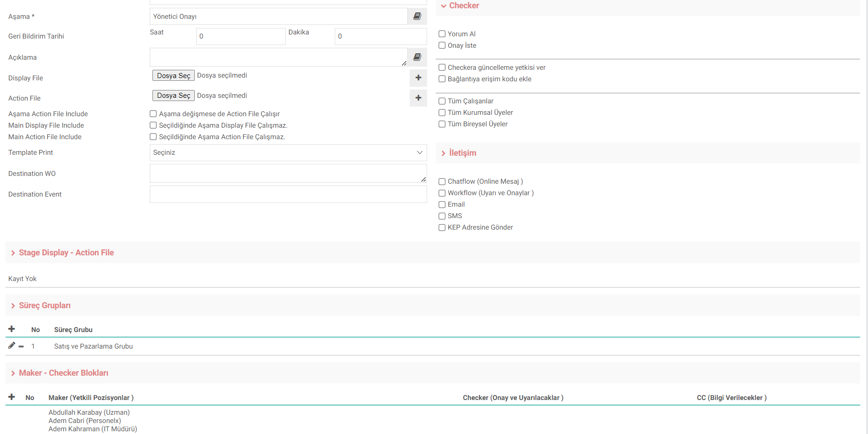The width and height of the screenshot is (868, 434).
Task: Open the book lookup icon beside Aşama field
Action: pyautogui.click(x=417, y=17)
